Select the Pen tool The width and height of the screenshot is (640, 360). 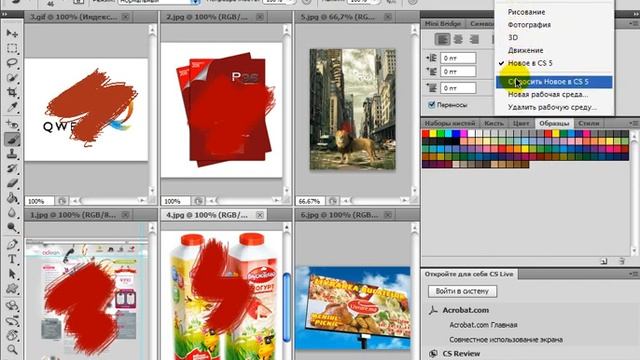[12, 244]
